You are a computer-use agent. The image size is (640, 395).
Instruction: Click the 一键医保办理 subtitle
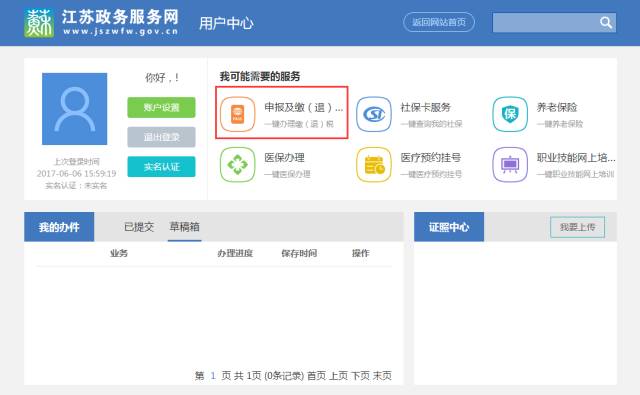pyautogui.click(x=287, y=174)
